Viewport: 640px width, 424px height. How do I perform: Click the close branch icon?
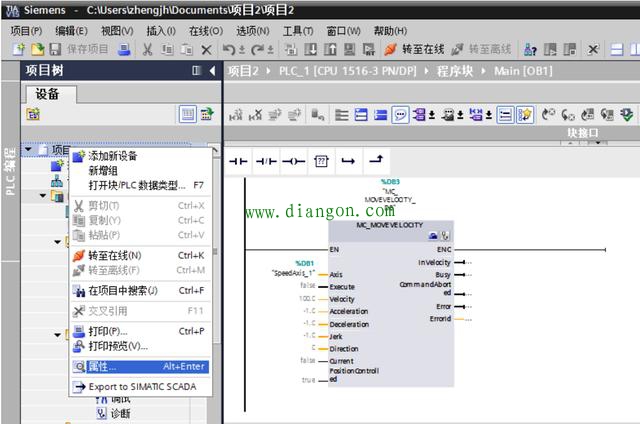click(375, 160)
